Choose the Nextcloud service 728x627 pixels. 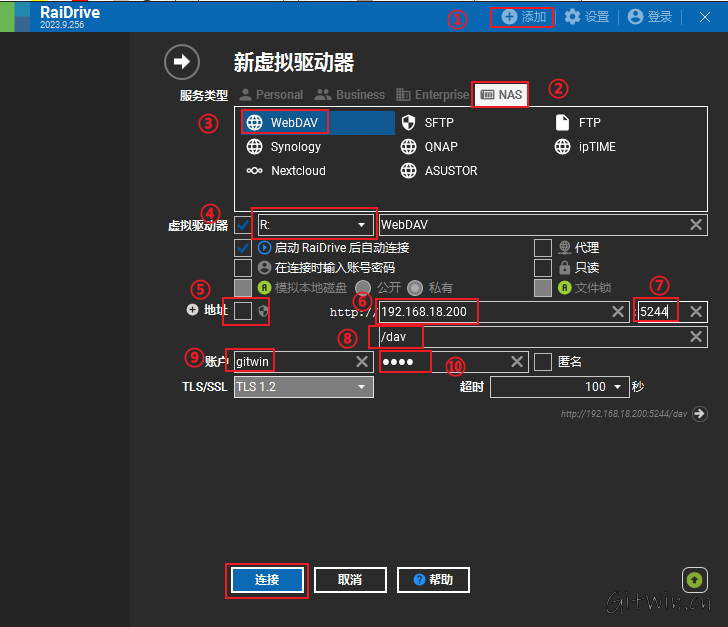[286, 170]
